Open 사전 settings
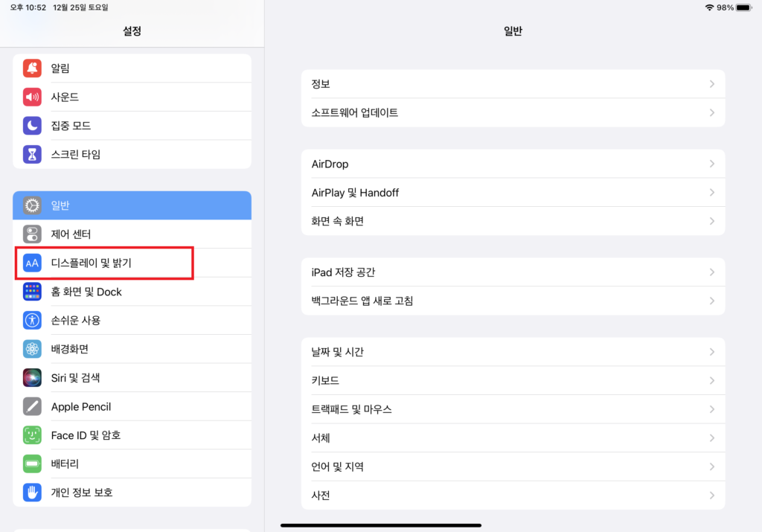This screenshot has height=532, width=762. point(513,495)
